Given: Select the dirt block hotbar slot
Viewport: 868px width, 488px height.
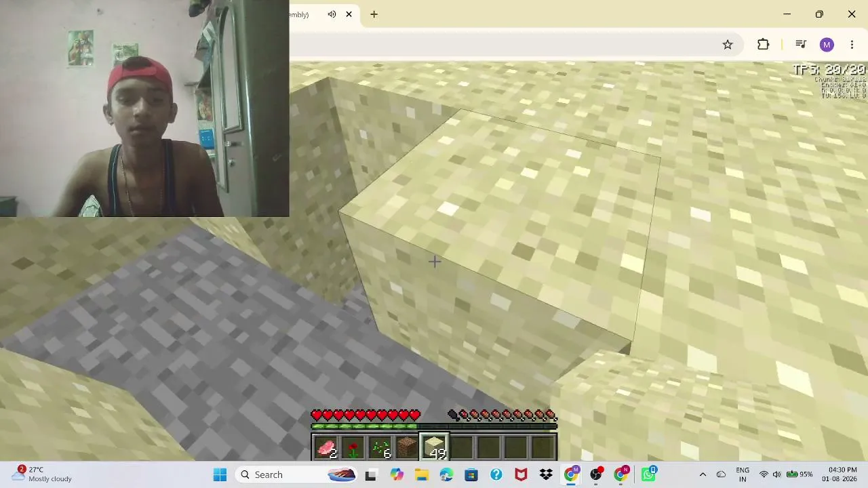Looking at the screenshot, I should 407,447.
